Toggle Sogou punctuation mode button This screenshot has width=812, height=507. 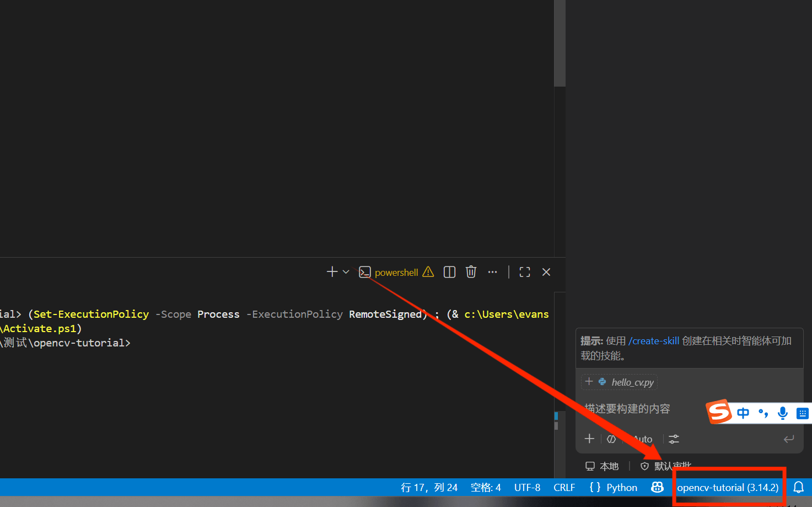[x=763, y=413]
